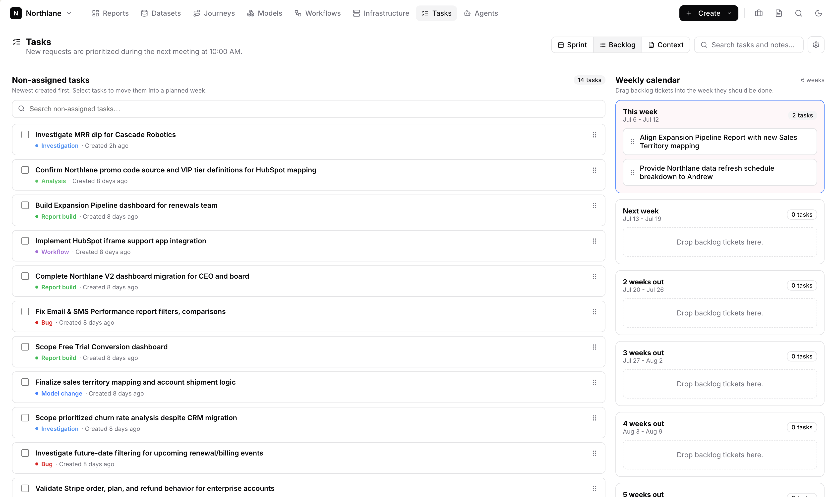This screenshot has width=834, height=504.
Task: Check Finalize sales territory mapping task
Action: 25,382
